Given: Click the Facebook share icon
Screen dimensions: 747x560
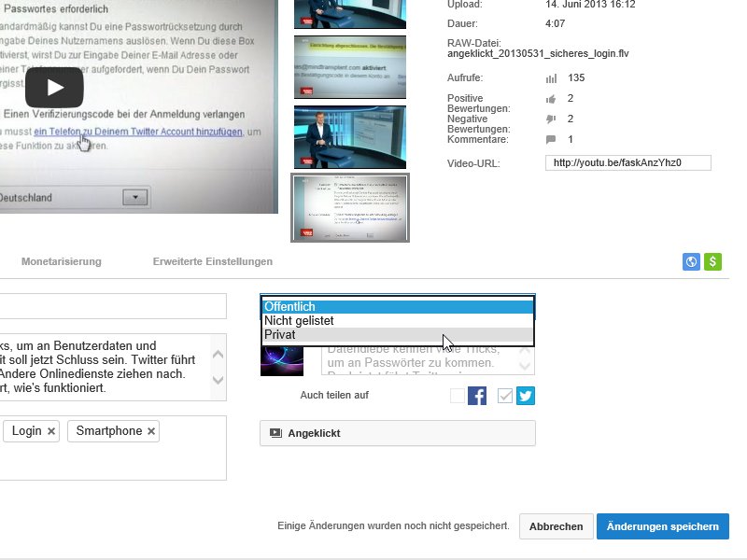Looking at the screenshot, I should click(x=477, y=396).
